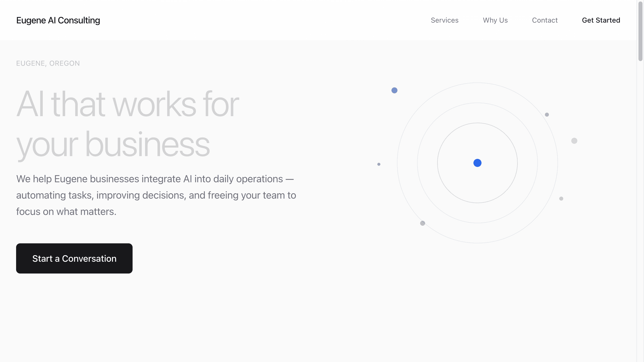Click the solid blue node at the orbit center

[477, 163]
